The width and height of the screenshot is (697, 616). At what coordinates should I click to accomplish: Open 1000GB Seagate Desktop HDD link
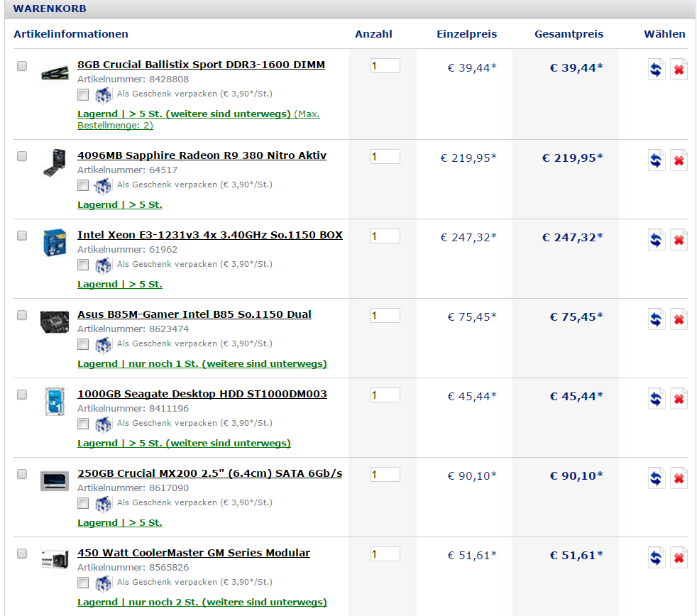(202, 394)
